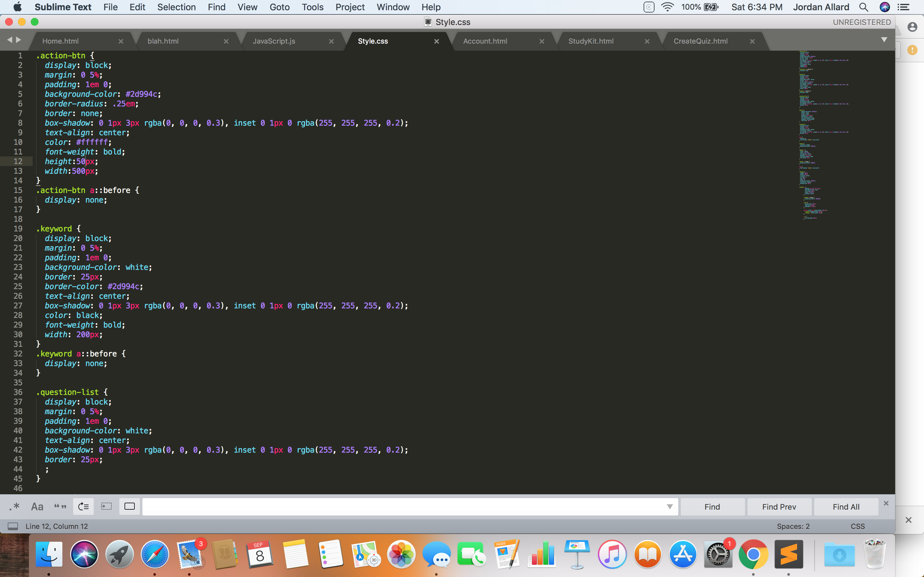Image resolution: width=924 pixels, height=577 pixels.
Task: Close the find panel
Action: click(886, 503)
